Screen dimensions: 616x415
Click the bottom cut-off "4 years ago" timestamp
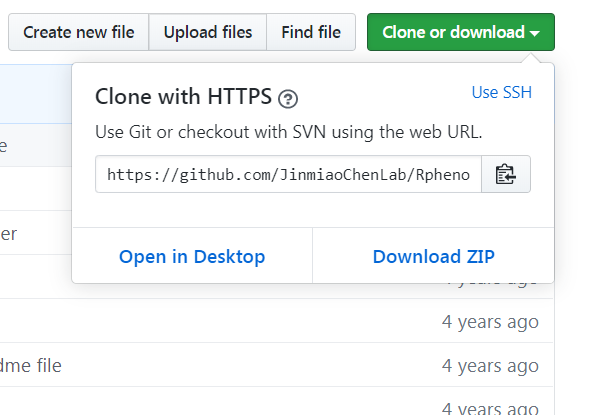(490, 408)
